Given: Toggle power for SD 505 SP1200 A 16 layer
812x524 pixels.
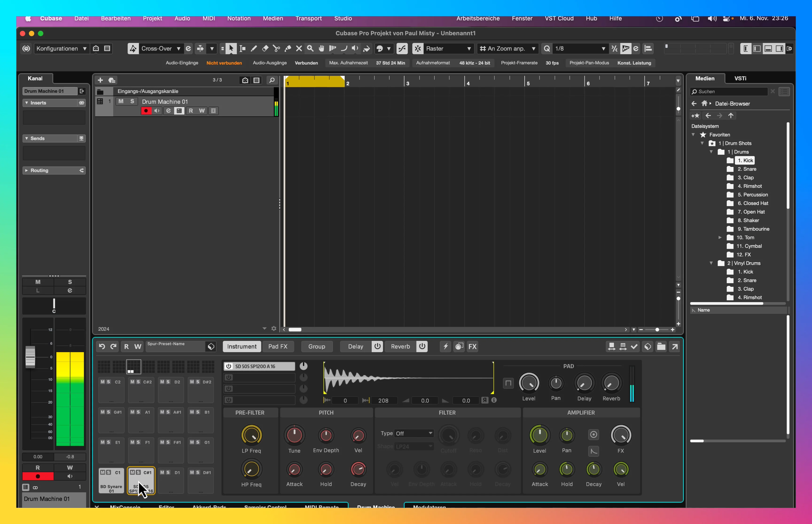Looking at the screenshot, I should point(229,366).
